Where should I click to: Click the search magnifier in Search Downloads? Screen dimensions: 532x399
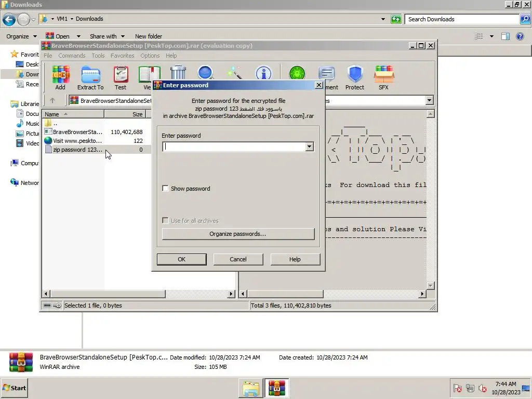tap(525, 19)
